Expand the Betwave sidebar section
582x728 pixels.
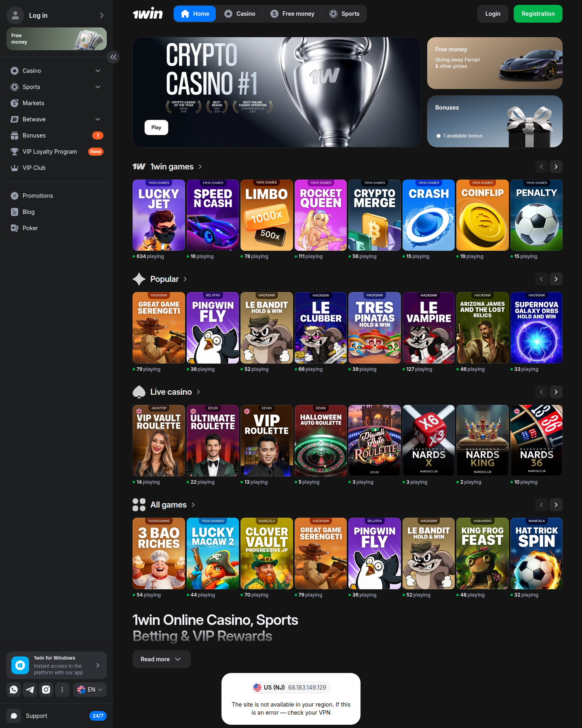click(98, 119)
